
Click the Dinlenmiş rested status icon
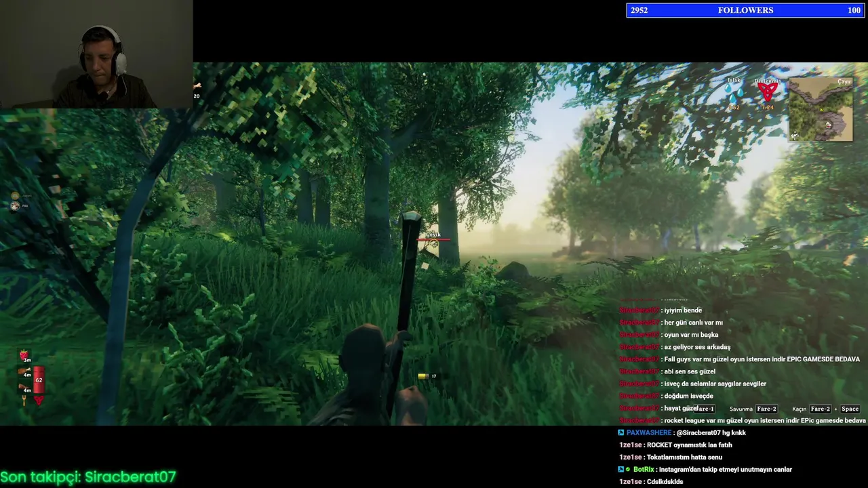768,92
